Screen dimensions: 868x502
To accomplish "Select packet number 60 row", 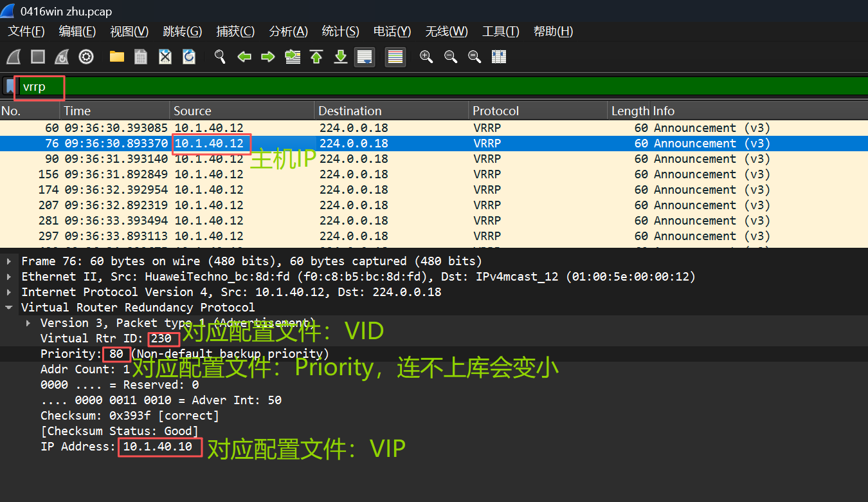I will tap(434, 128).
